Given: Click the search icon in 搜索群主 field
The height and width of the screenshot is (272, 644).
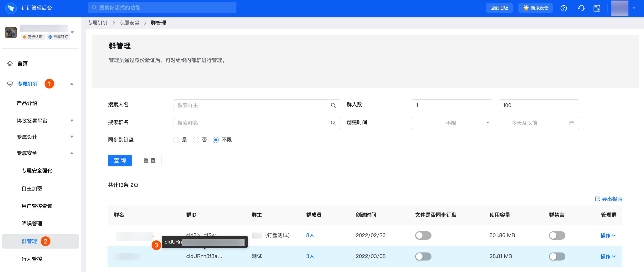Looking at the screenshot, I should [x=333, y=105].
